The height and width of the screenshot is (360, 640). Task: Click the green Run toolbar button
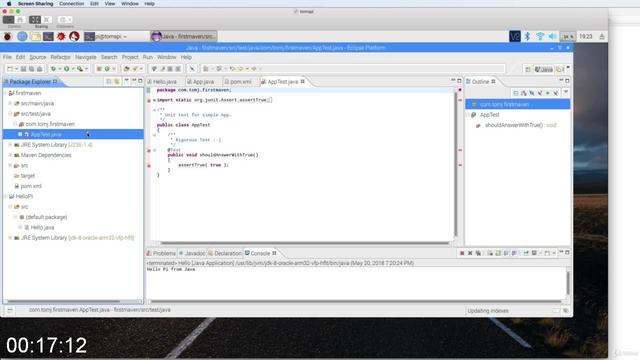[67, 69]
